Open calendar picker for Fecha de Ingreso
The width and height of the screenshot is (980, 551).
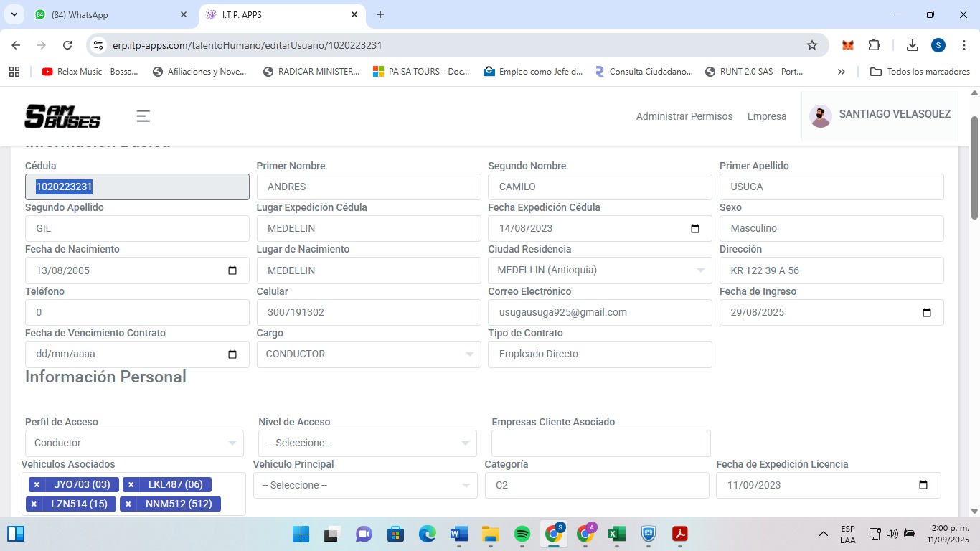click(926, 313)
